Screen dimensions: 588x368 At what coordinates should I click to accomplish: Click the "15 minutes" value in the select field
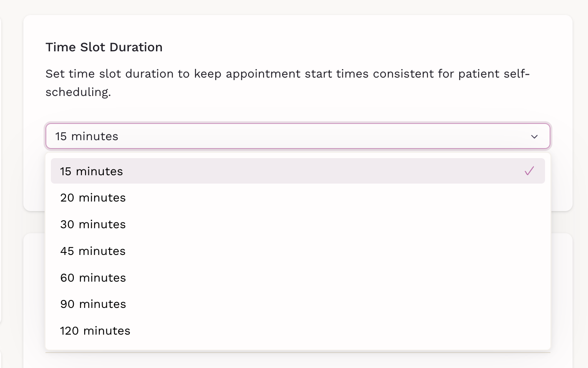point(87,136)
